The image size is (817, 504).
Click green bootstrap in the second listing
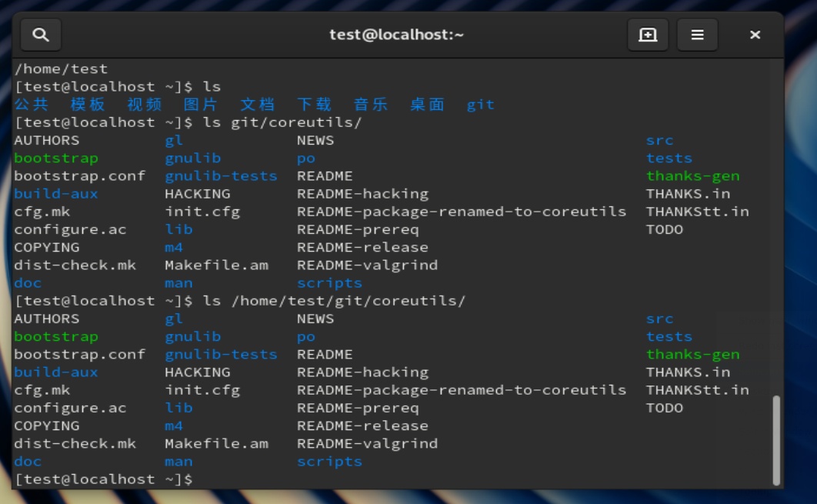pyautogui.click(x=56, y=337)
